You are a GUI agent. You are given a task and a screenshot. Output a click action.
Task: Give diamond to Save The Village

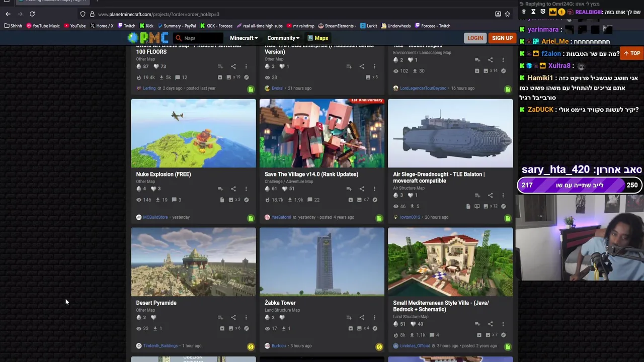click(267, 189)
